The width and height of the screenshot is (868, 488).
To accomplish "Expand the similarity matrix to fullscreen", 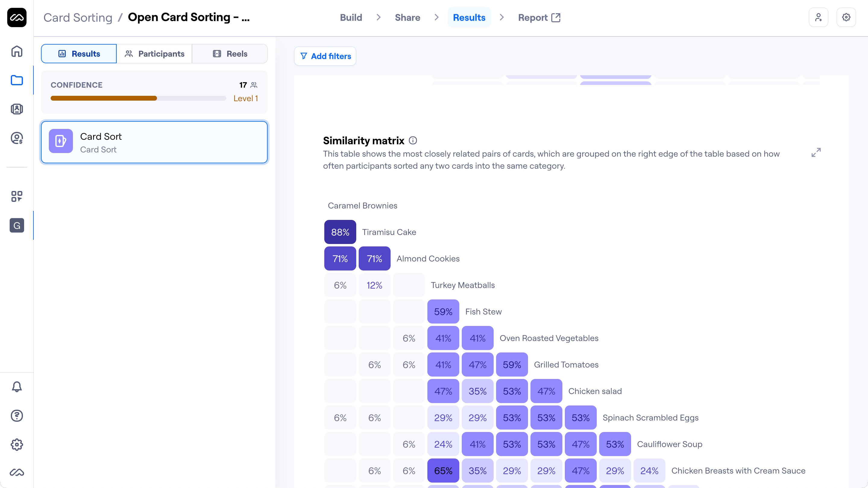I will coord(816,152).
